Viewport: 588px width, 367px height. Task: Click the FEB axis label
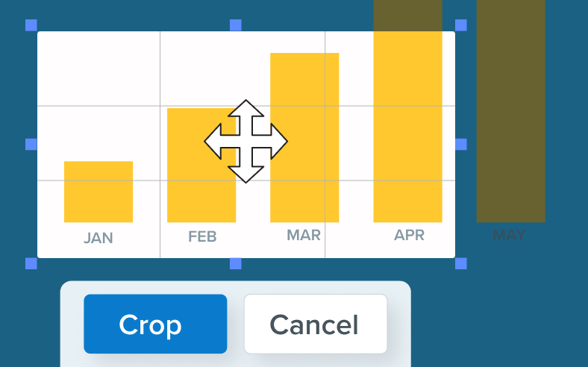tap(202, 237)
